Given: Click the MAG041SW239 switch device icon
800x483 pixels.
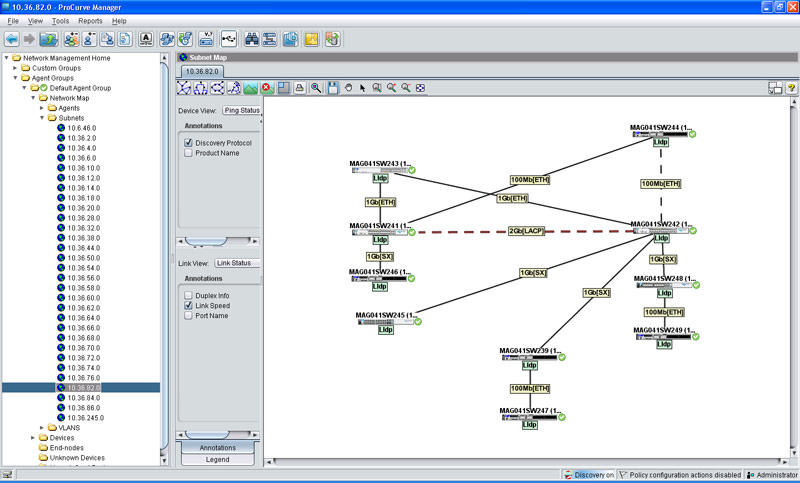Looking at the screenshot, I should (530, 358).
